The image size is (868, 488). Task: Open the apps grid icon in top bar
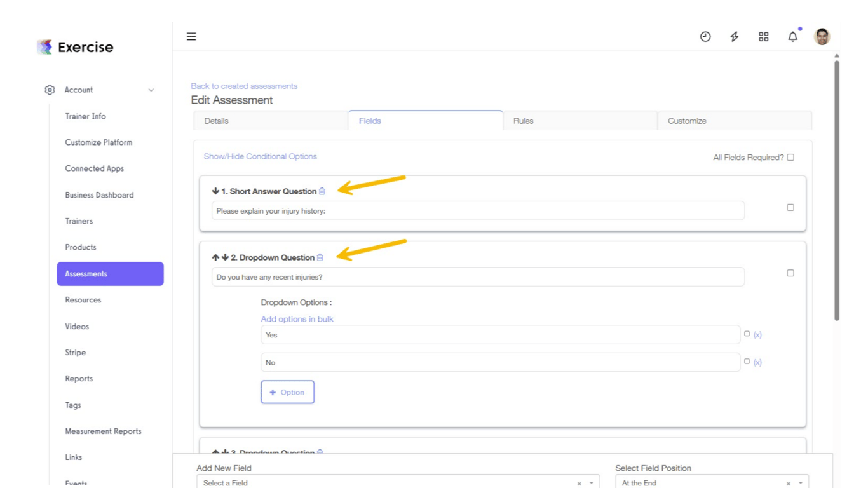point(763,36)
